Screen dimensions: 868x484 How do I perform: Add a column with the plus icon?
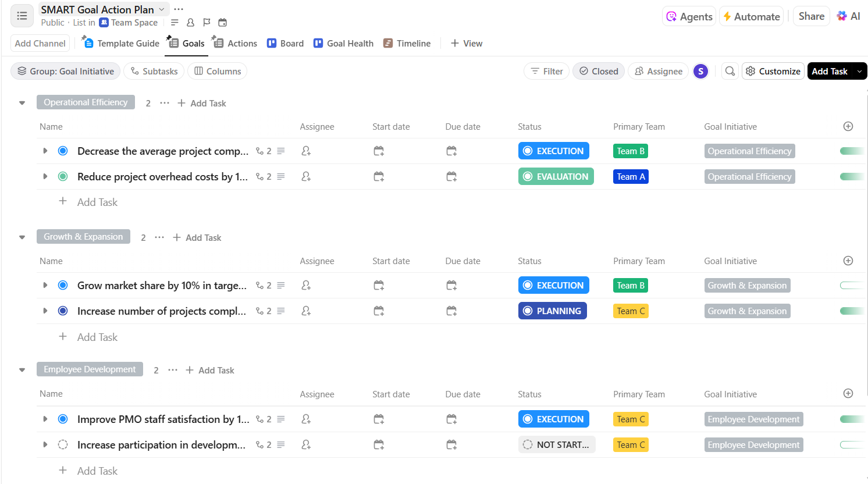tap(848, 127)
